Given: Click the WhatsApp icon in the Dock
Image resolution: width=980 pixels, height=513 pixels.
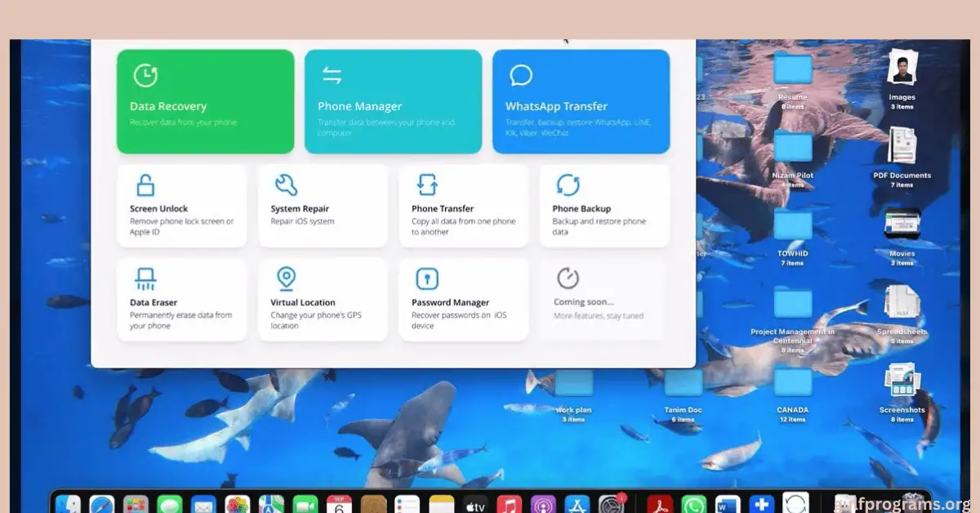Looking at the screenshot, I should [693, 504].
